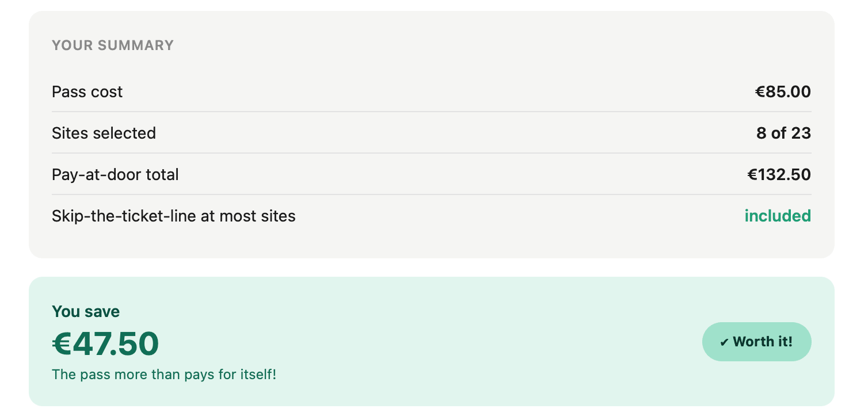Click the white gap between the summary and savings cards

[x=432, y=268]
